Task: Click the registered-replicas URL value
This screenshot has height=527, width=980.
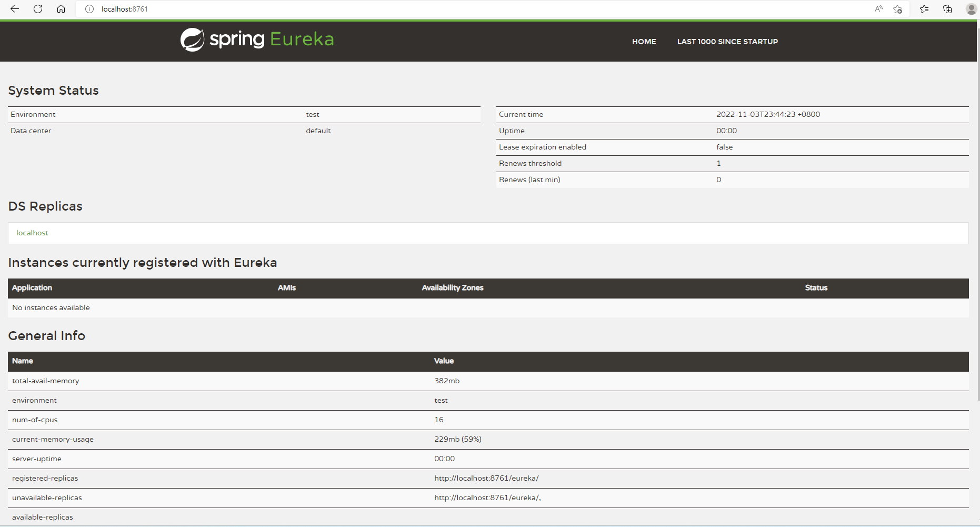Action: click(x=486, y=479)
